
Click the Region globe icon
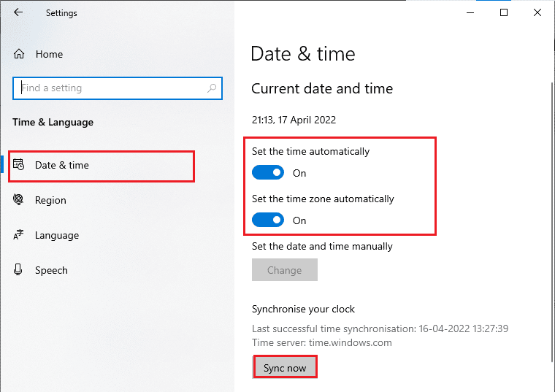click(x=18, y=199)
